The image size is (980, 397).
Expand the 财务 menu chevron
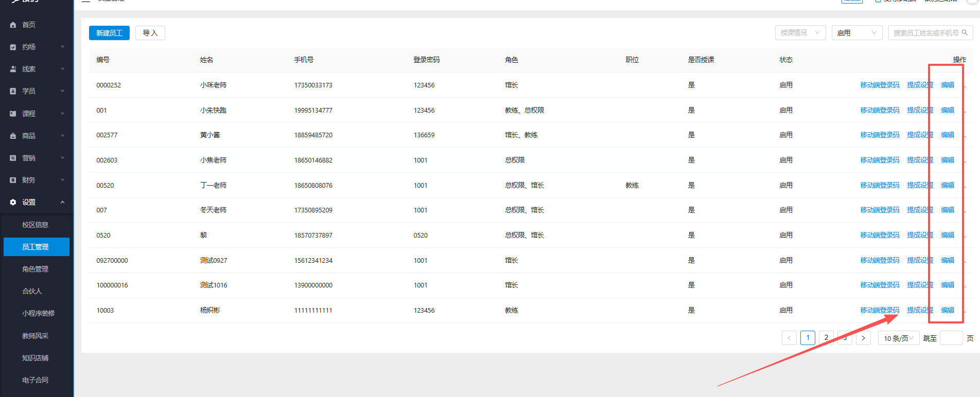[x=63, y=180]
